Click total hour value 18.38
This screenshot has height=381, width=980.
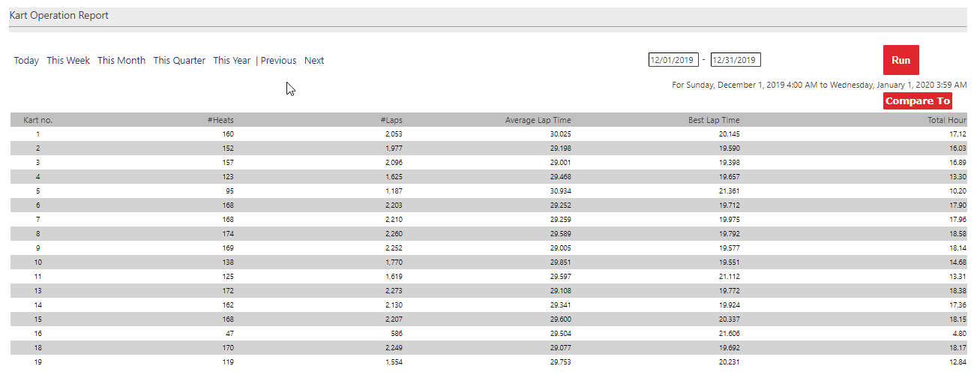click(958, 291)
